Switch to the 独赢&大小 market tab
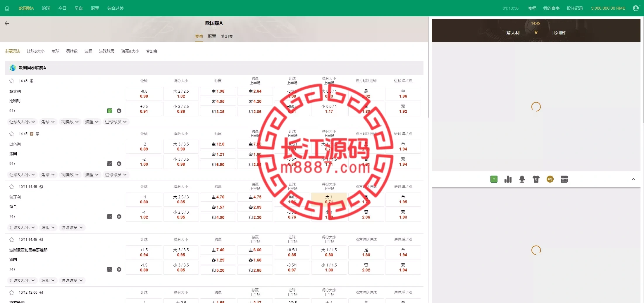 point(130,51)
